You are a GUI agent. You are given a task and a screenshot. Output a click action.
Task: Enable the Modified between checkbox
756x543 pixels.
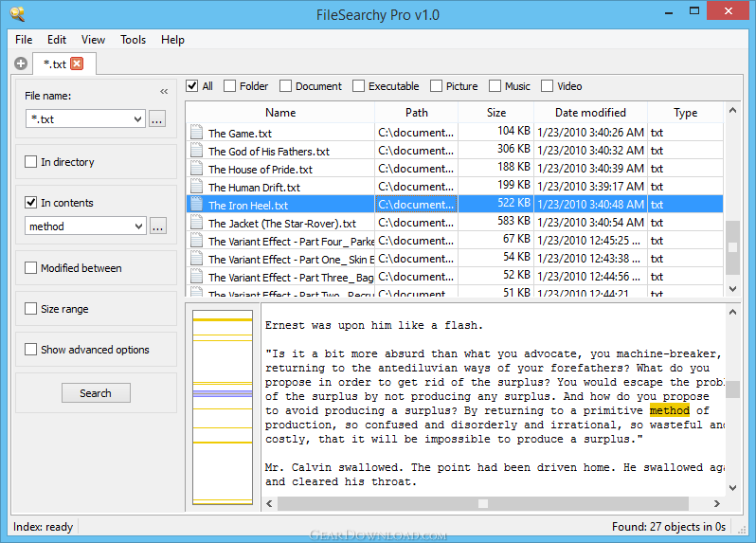(x=31, y=267)
